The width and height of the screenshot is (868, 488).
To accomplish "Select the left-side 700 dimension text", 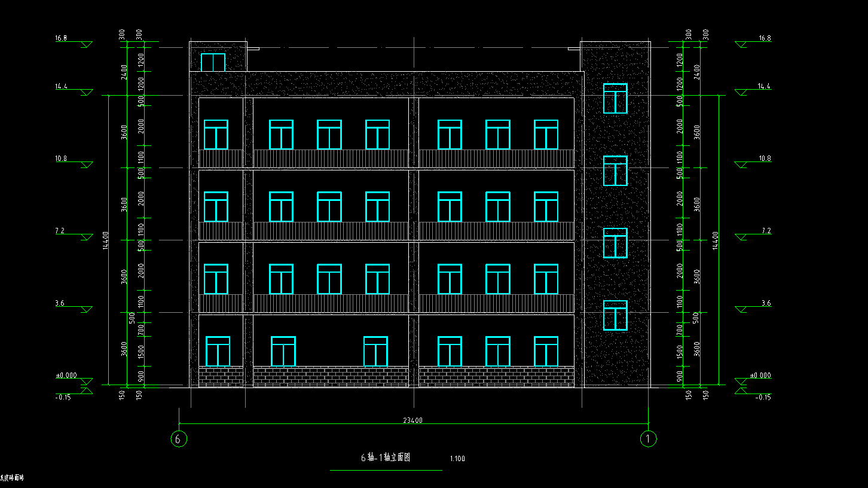I will tap(141, 330).
